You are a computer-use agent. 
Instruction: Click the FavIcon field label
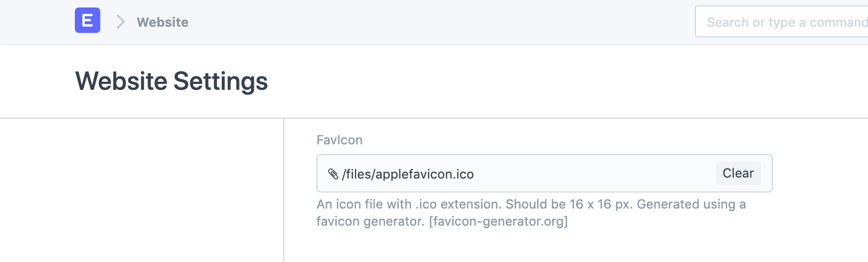[x=339, y=140]
